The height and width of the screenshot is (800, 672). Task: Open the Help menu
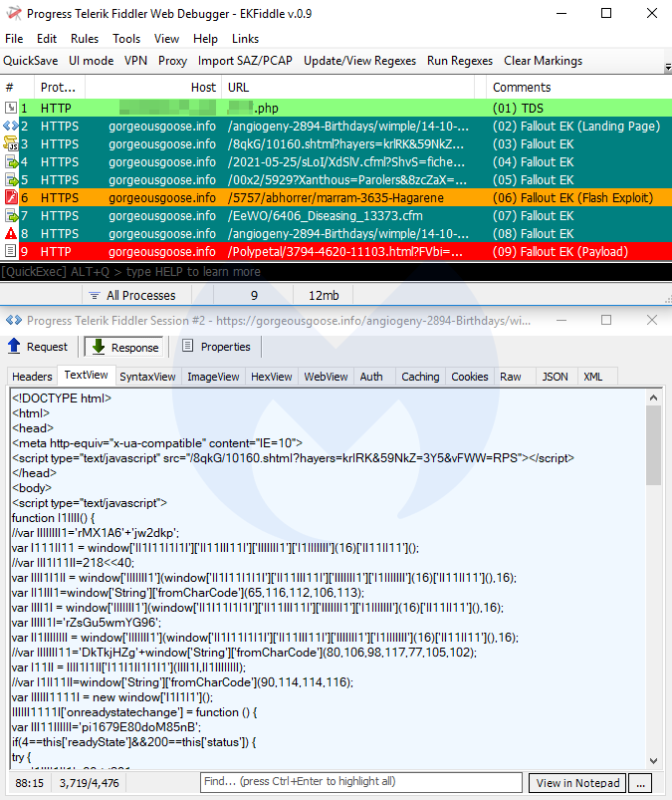tap(205, 39)
